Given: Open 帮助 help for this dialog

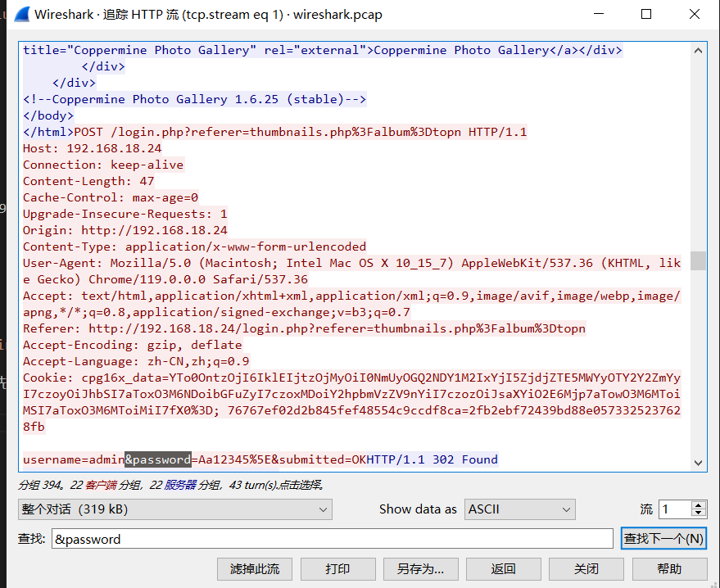Looking at the screenshot, I should coord(668,569).
